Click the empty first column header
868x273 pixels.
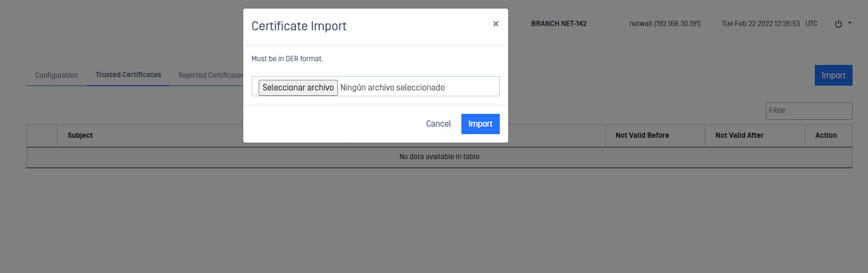(x=42, y=136)
